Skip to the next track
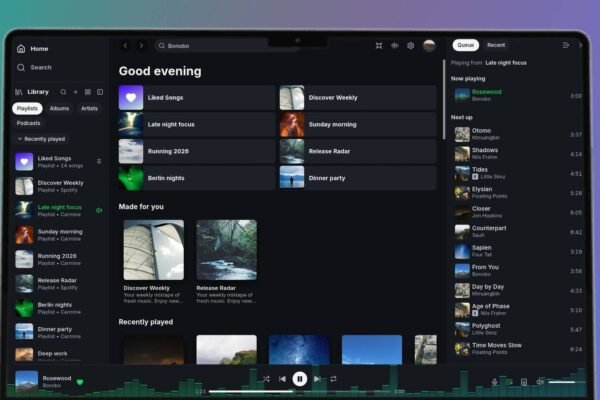Viewport: 600px width, 400px height. pyautogui.click(x=317, y=379)
